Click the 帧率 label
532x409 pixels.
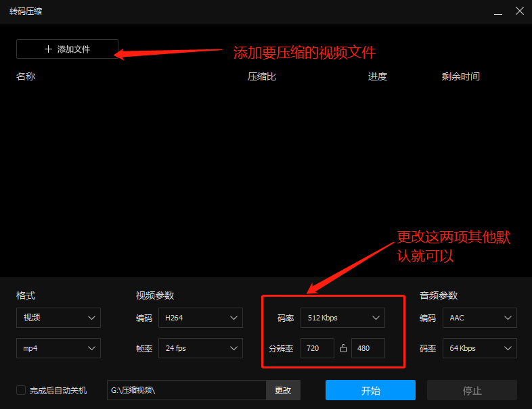144,348
